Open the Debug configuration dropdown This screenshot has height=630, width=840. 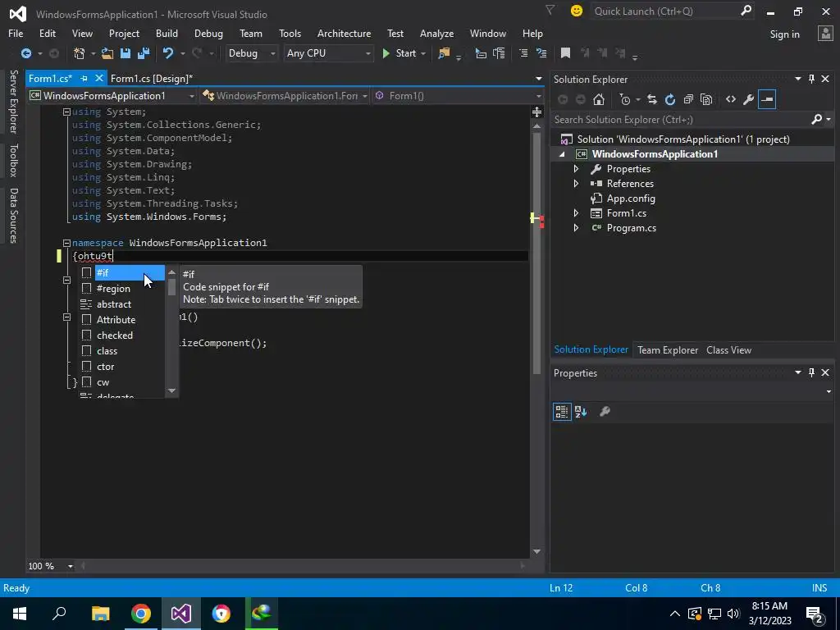click(251, 53)
